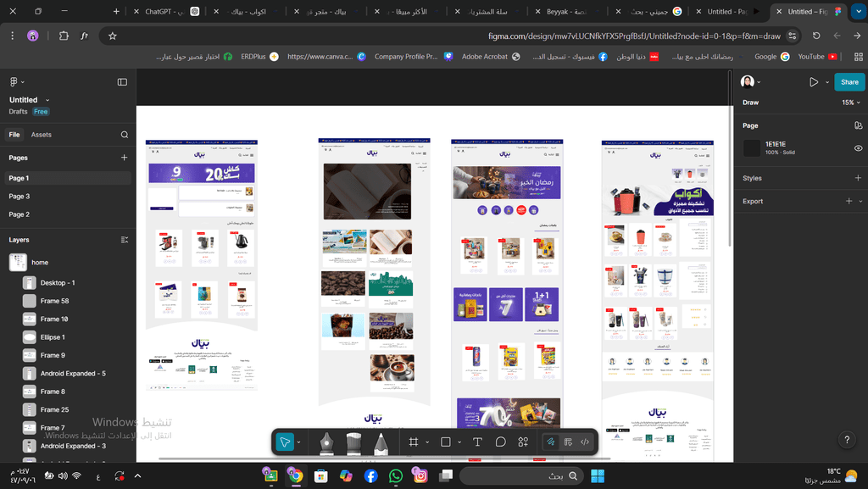Open the present options dropdown
Viewport: 868px width, 489px height.
pyautogui.click(x=827, y=82)
